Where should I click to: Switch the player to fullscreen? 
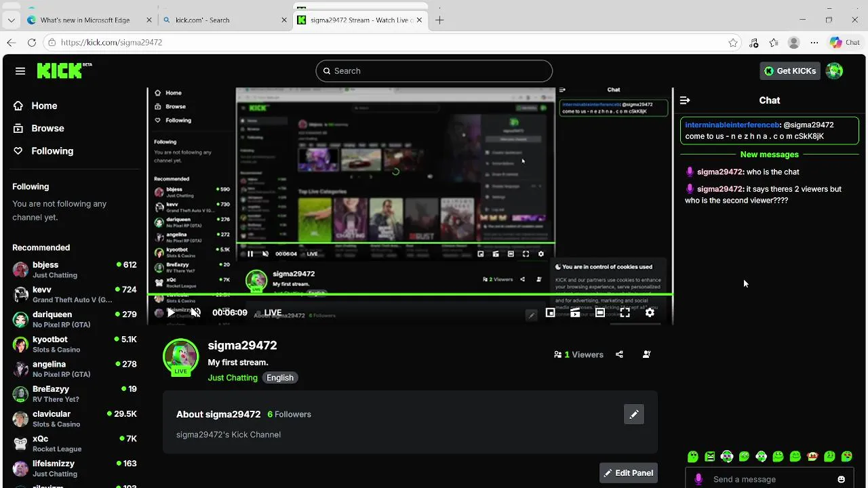tap(625, 312)
